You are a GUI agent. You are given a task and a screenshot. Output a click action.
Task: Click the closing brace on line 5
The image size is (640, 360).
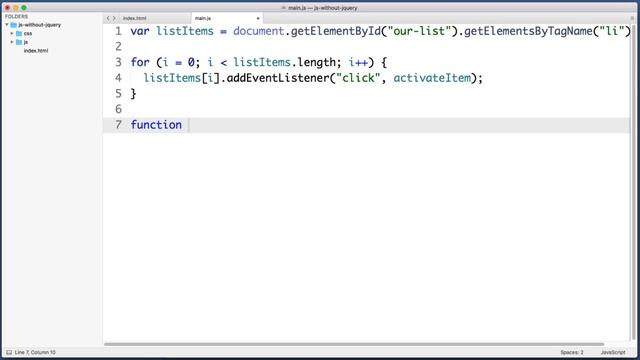[133, 94]
